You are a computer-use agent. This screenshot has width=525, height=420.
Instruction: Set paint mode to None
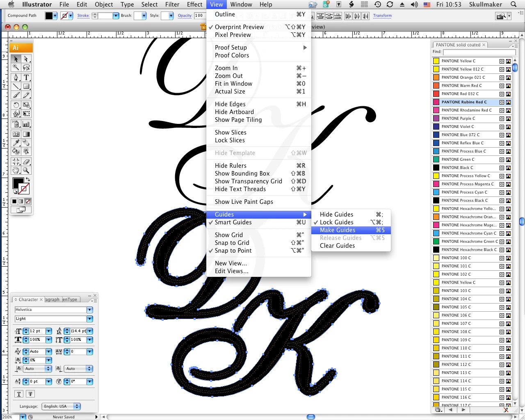tap(28, 201)
